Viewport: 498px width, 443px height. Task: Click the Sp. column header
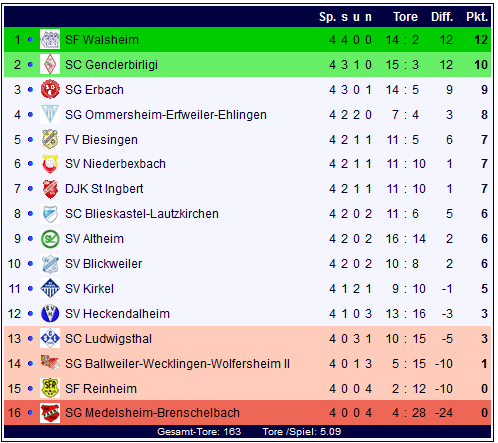327,17
